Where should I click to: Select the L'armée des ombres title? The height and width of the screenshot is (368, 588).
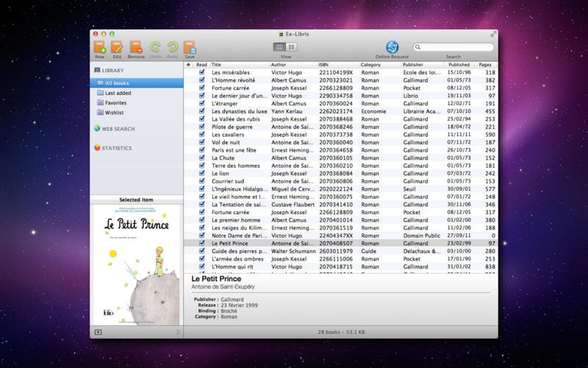(237, 259)
